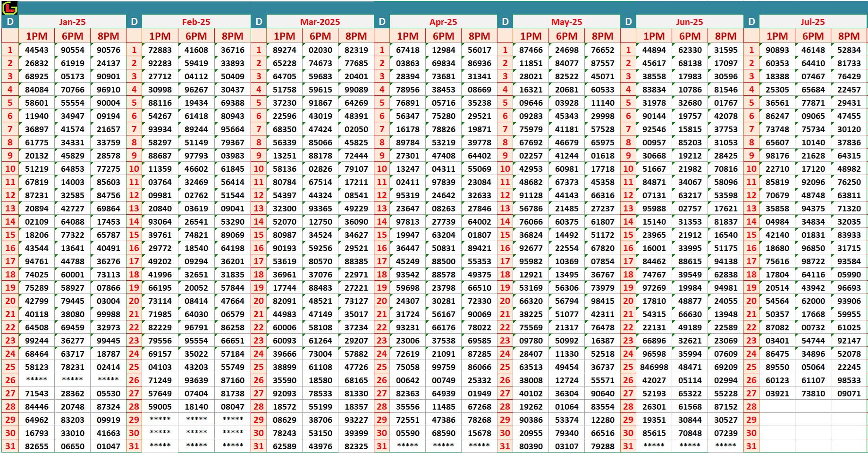Click the 6PM column header under May-25

tap(566, 36)
